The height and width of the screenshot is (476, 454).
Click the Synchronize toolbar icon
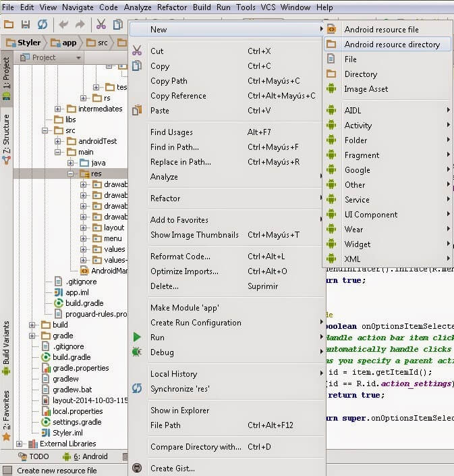[x=42, y=24]
